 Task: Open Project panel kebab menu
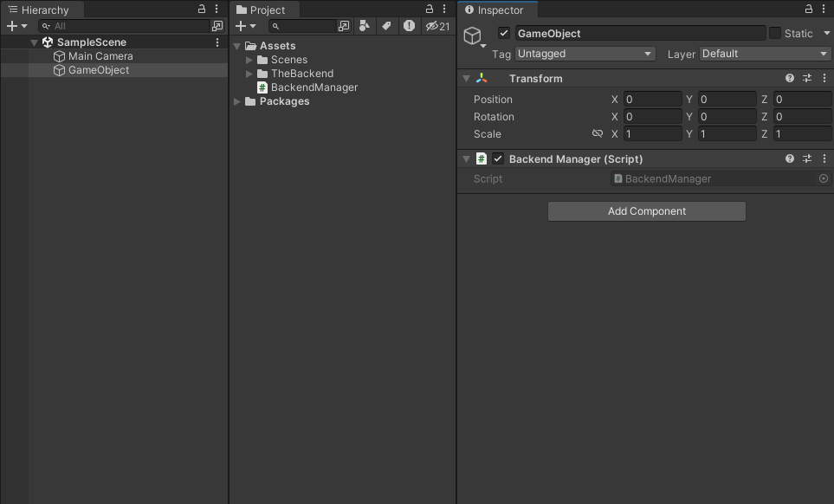coord(444,9)
